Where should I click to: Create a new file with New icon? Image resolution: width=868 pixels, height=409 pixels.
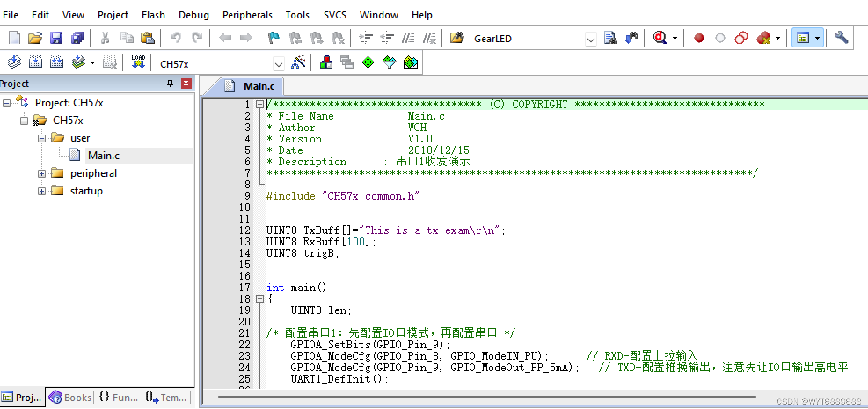pos(15,38)
